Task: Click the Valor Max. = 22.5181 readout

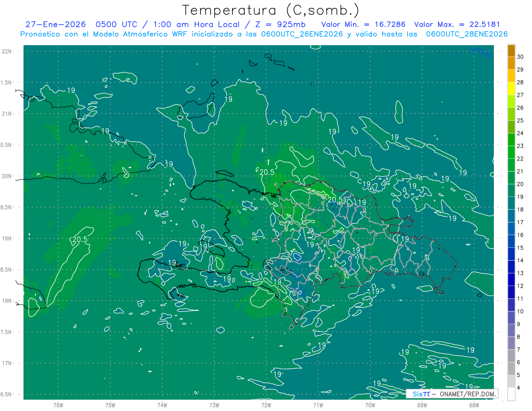Action: [457, 24]
